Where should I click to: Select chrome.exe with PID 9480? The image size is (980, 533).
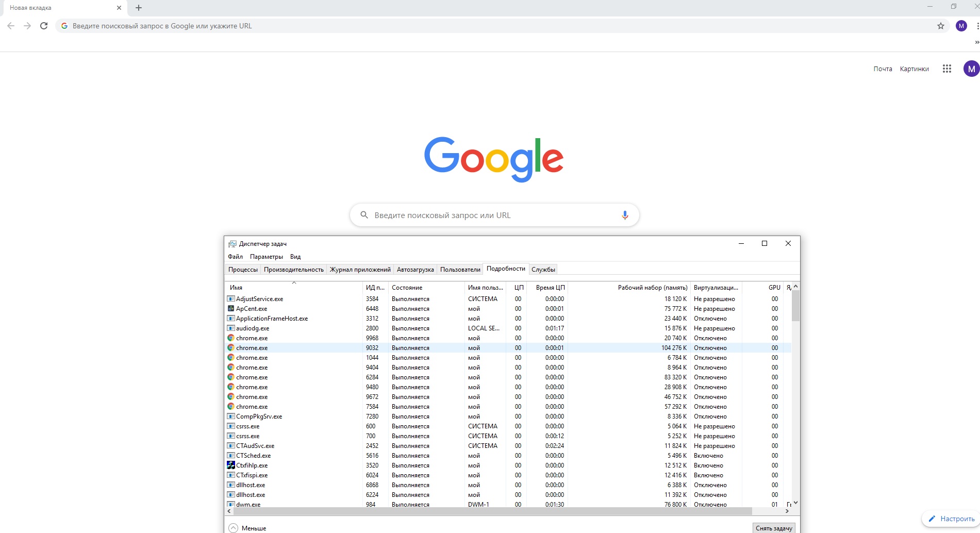[x=508, y=387]
